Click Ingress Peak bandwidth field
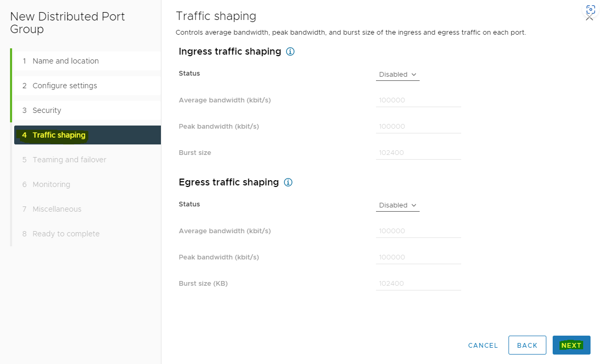Screen dimensions: 600x364 (x=418, y=127)
